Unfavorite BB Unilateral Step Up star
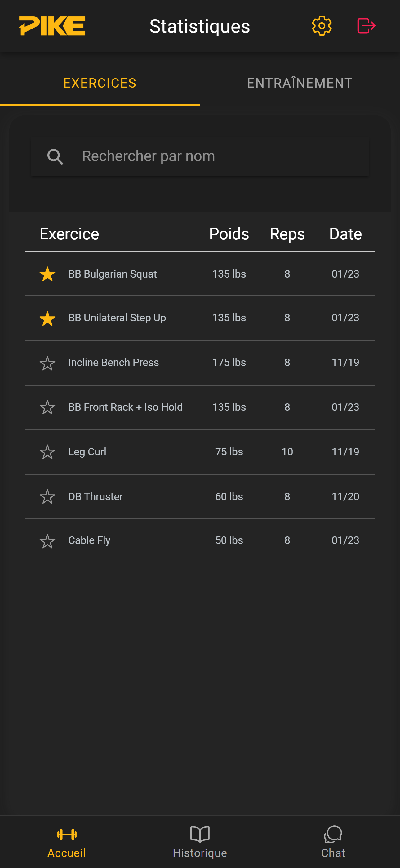The height and width of the screenshot is (868, 400). click(47, 319)
